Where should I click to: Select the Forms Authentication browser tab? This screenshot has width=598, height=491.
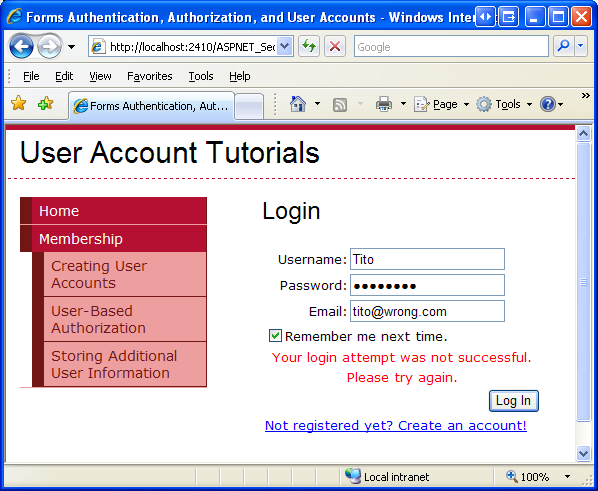(x=151, y=106)
